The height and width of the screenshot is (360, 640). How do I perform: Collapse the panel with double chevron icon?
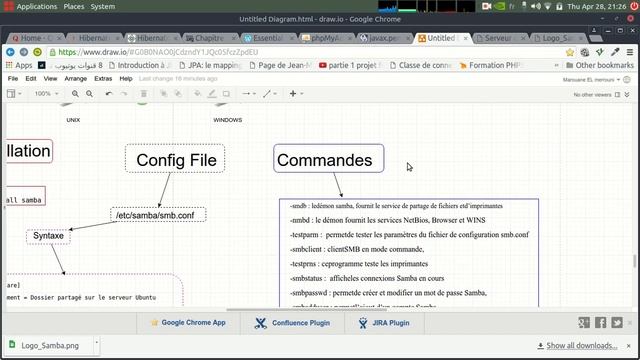627,94
